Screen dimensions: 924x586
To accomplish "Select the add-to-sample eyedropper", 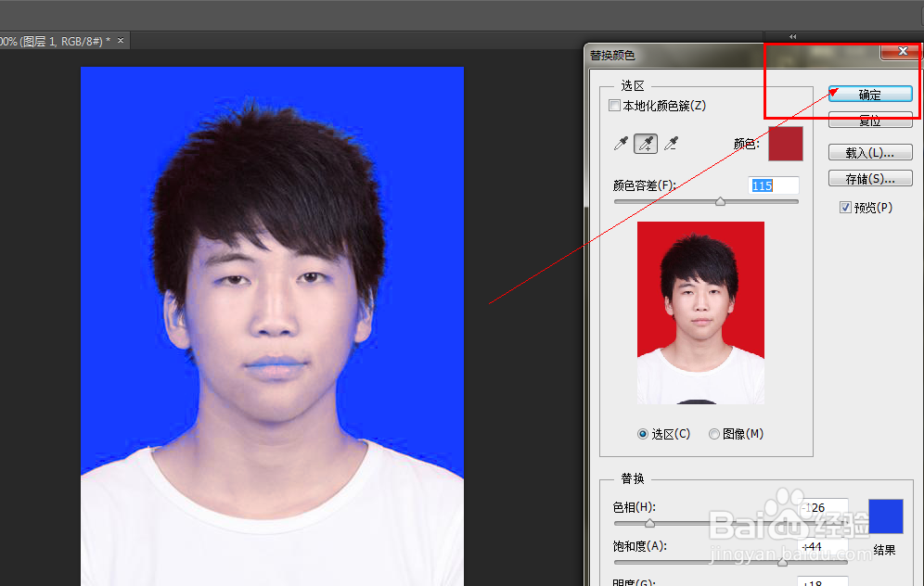I will click(x=646, y=143).
